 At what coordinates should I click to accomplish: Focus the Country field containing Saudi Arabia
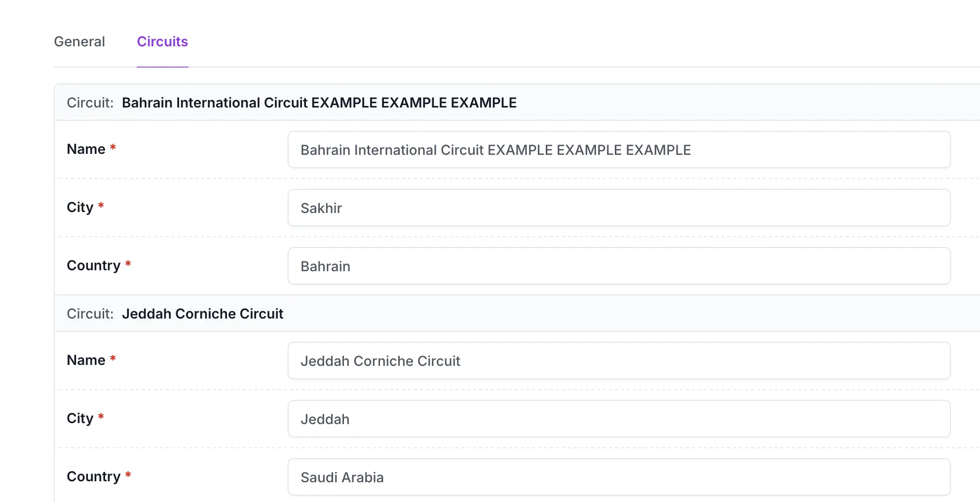(619, 477)
